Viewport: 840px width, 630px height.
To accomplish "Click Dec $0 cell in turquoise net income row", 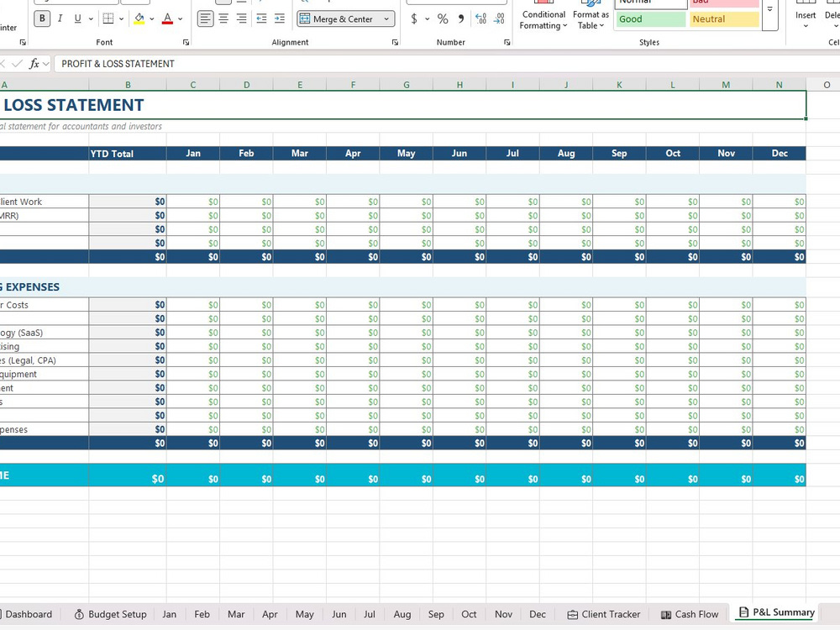I will pos(780,475).
